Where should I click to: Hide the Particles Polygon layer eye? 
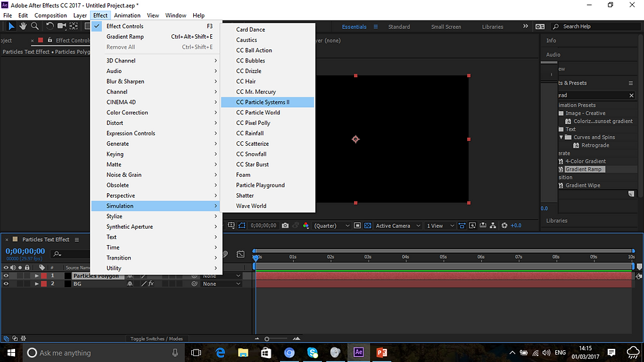tap(6, 276)
